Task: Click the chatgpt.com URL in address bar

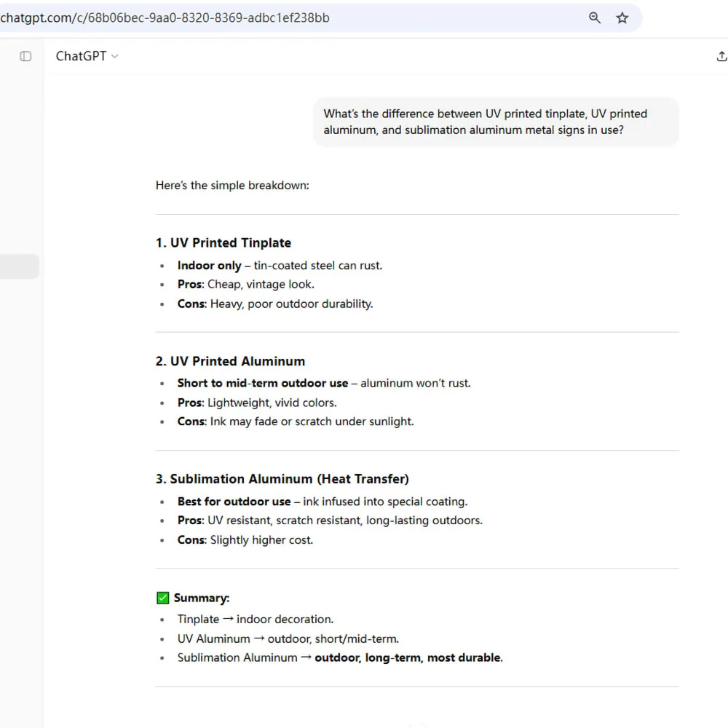Action: coord(165,18)
